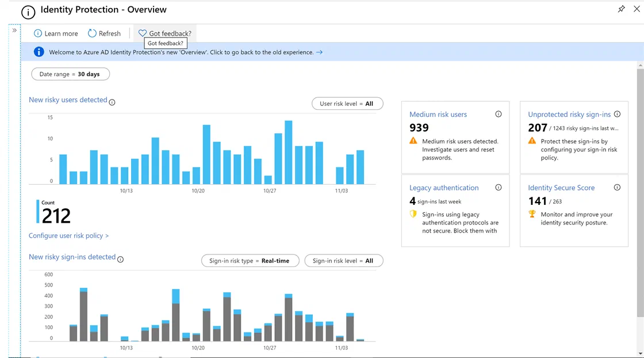
Task: Click the blue info icon in welcome banner
Action: coord(39,52)
